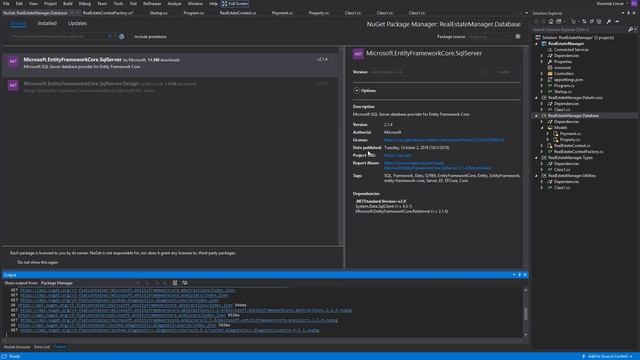Viewport: 640px width, 360px height.
Task: Switch to RealEstateContext.cs document tab
Action: tap(238, 13)
